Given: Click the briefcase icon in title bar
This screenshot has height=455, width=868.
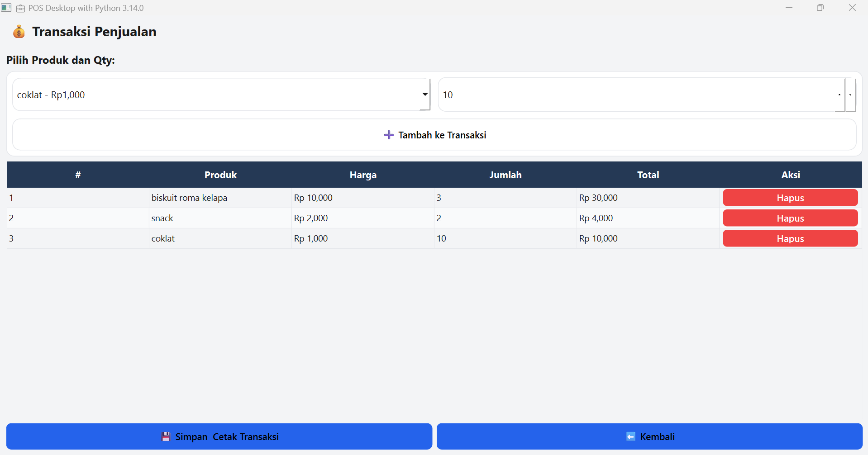Looking at the screenshot, I should pyautogui.click(x=20, y=8).
